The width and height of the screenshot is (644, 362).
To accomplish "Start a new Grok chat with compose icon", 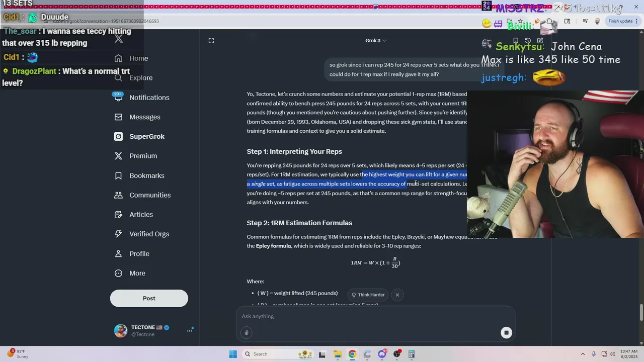I will click(x=540, y=41).
